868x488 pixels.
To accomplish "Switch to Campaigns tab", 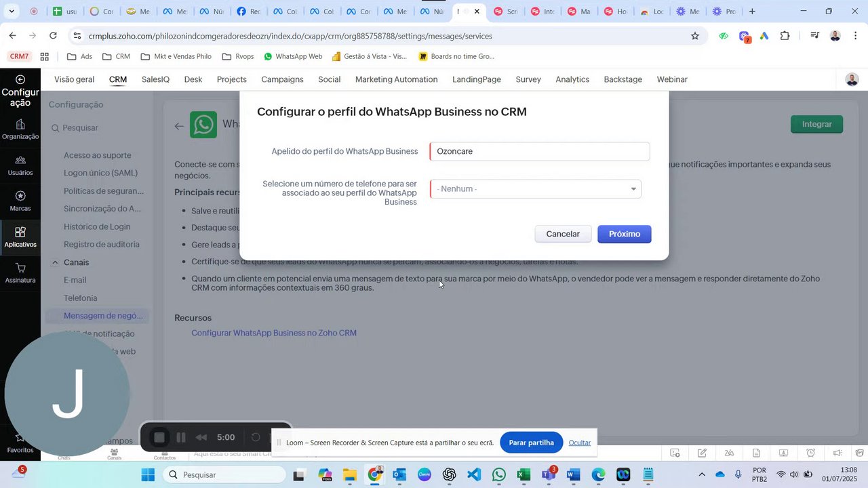I will (x=282, y=79).
